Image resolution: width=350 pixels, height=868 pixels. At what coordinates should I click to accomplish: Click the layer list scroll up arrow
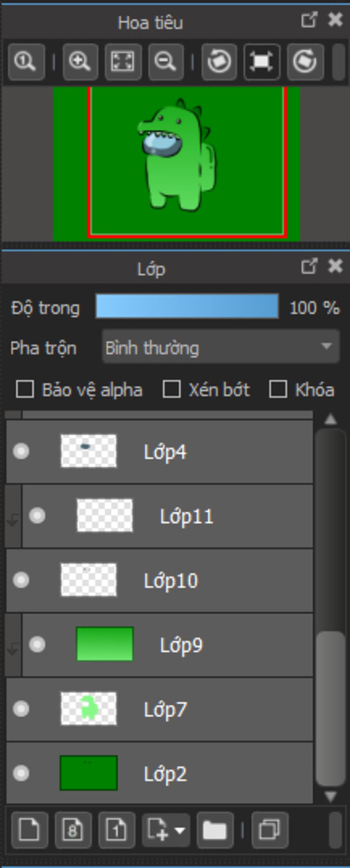(x=331, y=419)
